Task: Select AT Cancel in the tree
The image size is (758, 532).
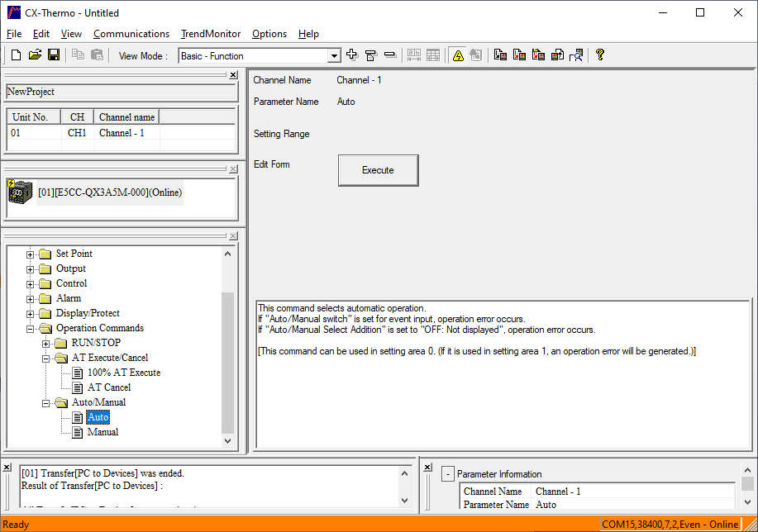Action: [x=109, y=387]
